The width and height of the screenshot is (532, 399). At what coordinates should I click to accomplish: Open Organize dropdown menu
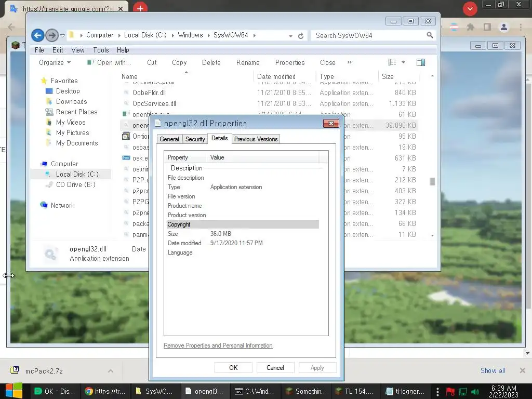click(x=55, y=62)
